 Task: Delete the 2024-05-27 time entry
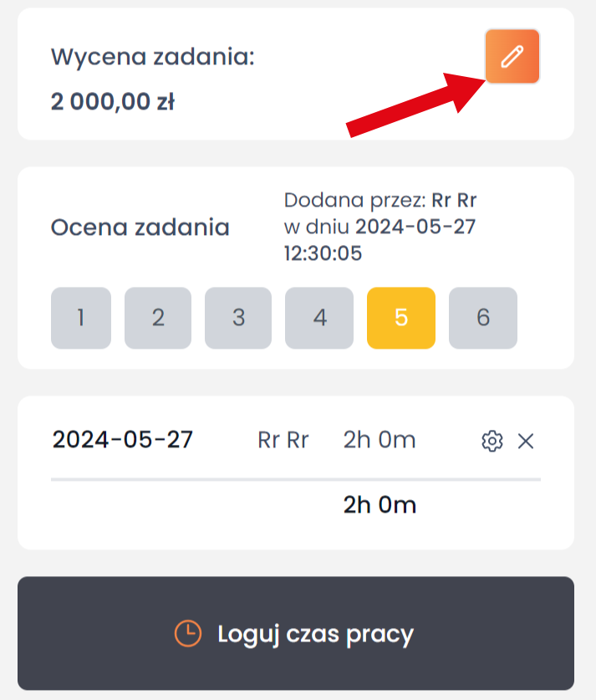[526, 442]
